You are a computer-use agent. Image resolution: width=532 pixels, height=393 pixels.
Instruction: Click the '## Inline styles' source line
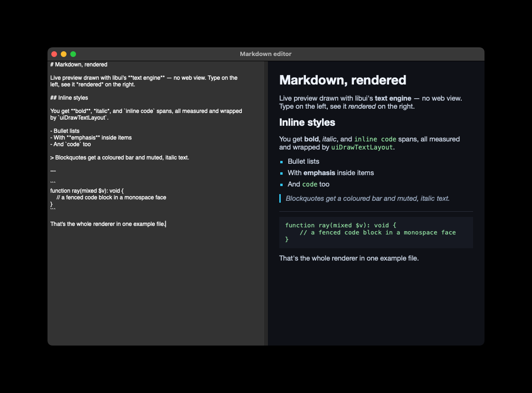pos(69,98)
